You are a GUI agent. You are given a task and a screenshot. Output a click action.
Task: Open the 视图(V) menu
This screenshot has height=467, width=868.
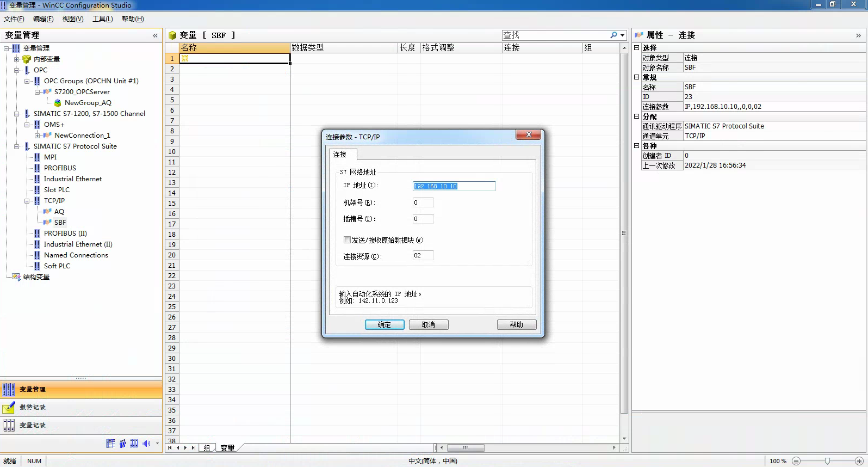click(73, 19)
